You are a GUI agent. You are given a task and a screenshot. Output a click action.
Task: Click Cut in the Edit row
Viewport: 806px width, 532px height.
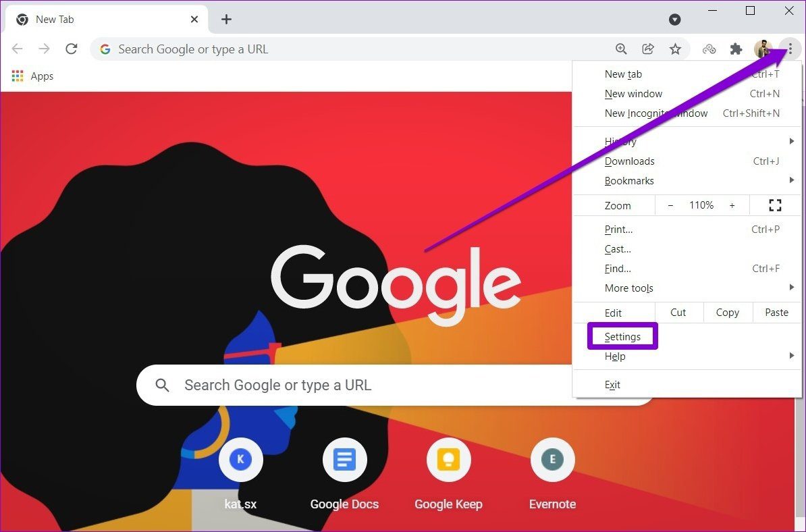[x=678, y=313]
